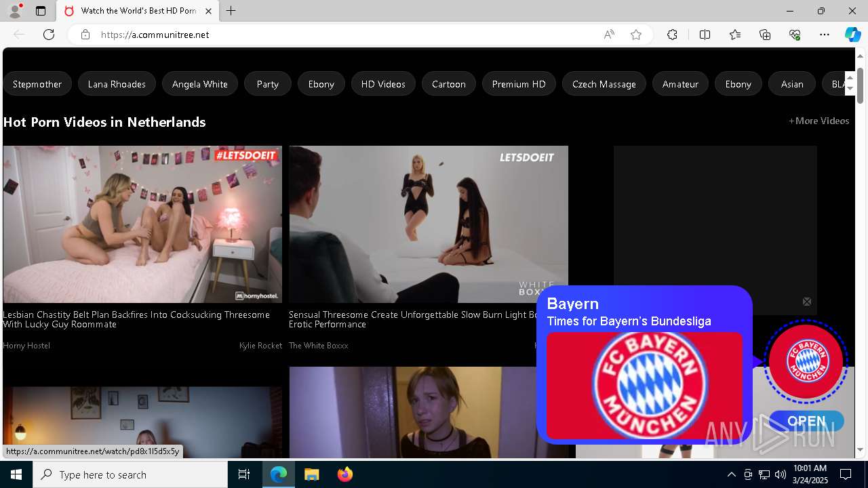
Task: Open The White Boxxx channel link
Action: (319, 346)
